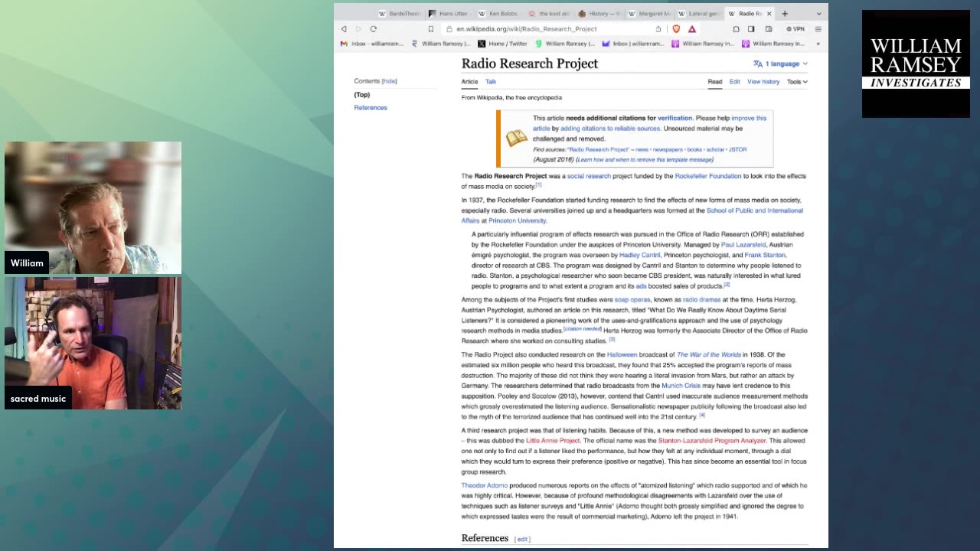Go back using the browser back arrow
Image resolution: width=980 pixels, height=551 pixels.
pyautogui.click(x=344, y=29)
